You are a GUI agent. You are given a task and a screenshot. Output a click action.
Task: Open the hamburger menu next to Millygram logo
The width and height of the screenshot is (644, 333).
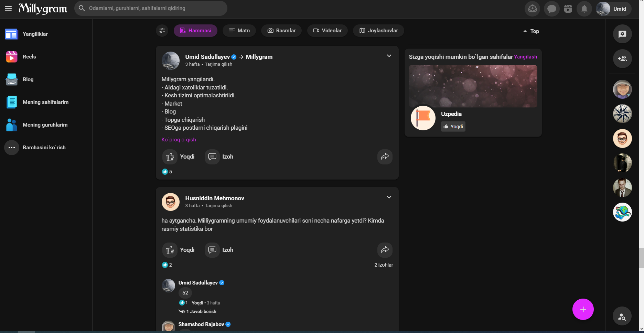coord(8,8)
